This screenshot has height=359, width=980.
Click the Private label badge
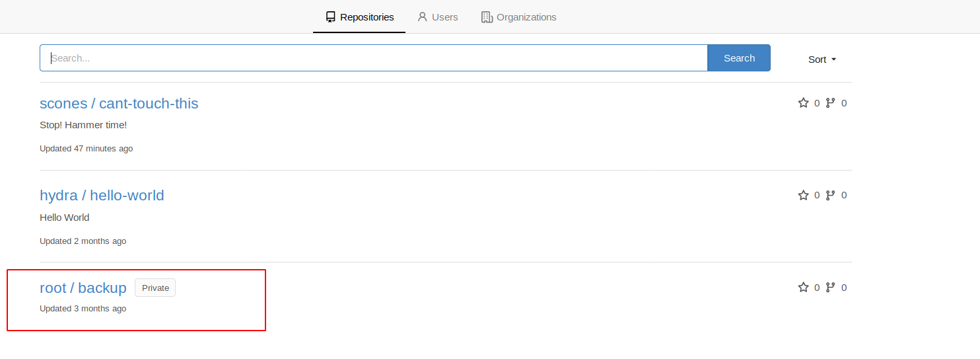click(x=155, y=288)
